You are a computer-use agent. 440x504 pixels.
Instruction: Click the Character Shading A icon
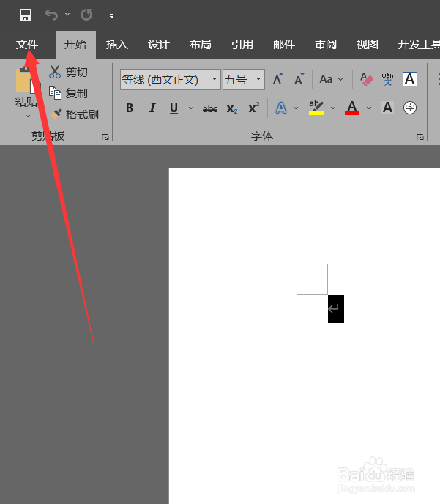point(387,108)
